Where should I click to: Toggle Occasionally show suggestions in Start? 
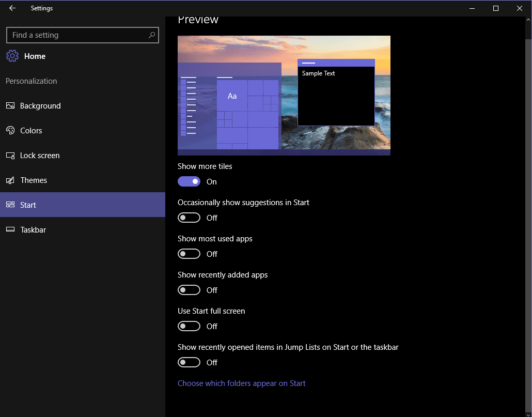click(189, 218)
